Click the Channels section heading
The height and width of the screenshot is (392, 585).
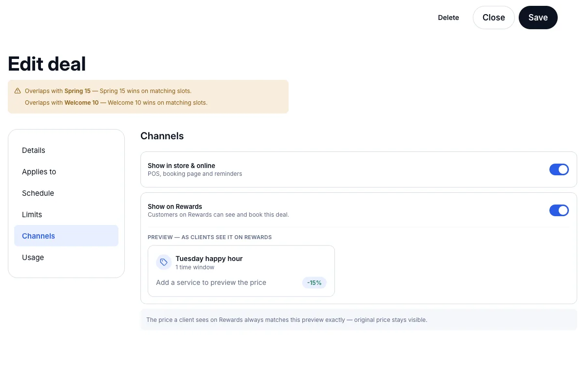(x=162, y=136)
